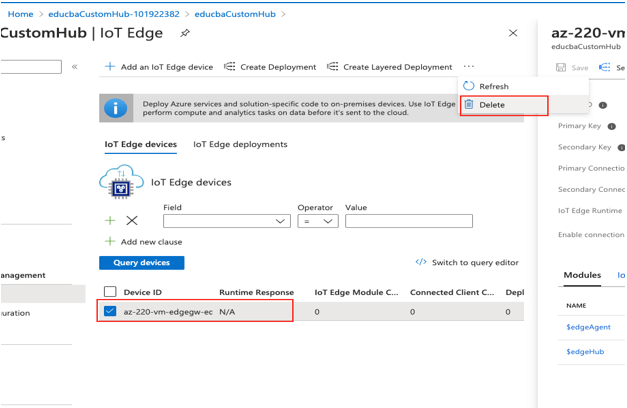The image size is (627, 408).
Task: Click Secondary Key info icon
Action: pos(621,148)
